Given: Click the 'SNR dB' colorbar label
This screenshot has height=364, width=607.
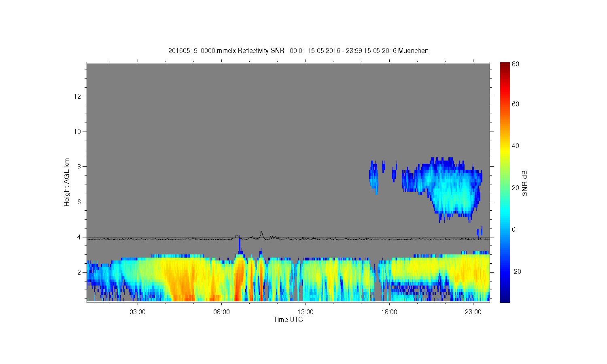Looking at the screenshot, I should (524, 184).
